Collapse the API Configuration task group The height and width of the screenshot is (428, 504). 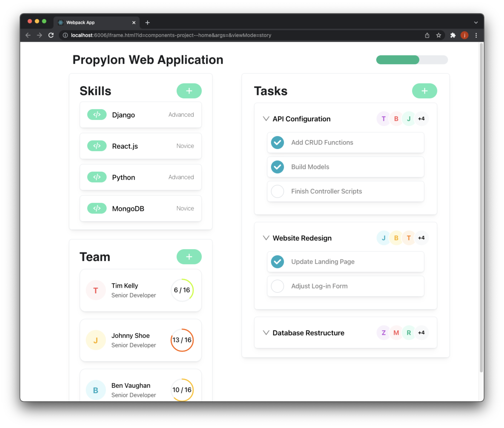coord(266,119)
